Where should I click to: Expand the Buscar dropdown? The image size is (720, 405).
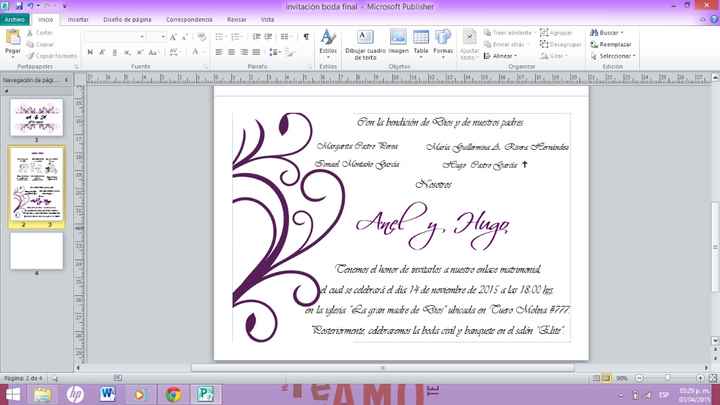click(622, 32)
